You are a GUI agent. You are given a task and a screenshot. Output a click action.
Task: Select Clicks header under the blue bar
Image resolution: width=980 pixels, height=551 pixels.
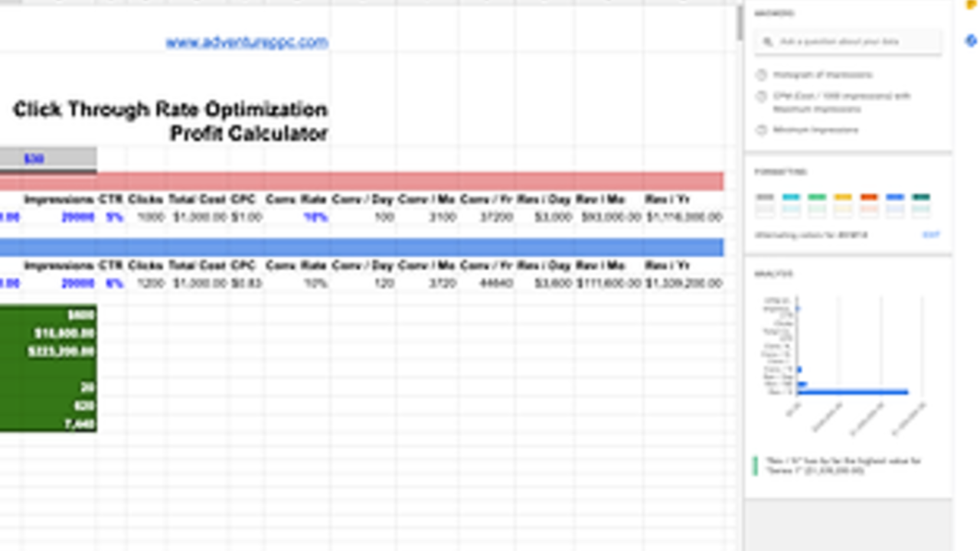click(145, 266)
